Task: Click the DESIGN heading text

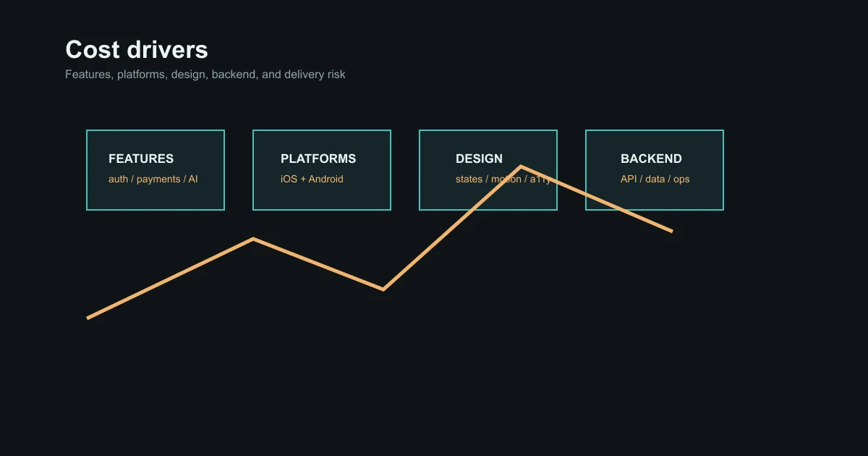Action: coord(479,159)
